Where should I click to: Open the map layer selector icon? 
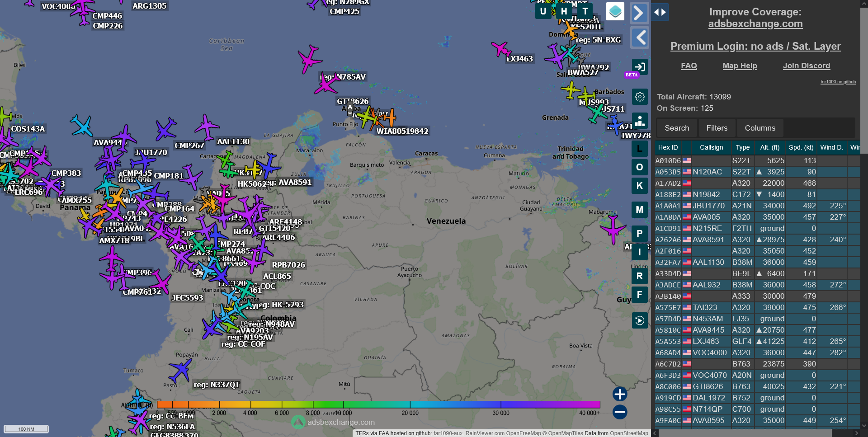(x=615, y=12)
